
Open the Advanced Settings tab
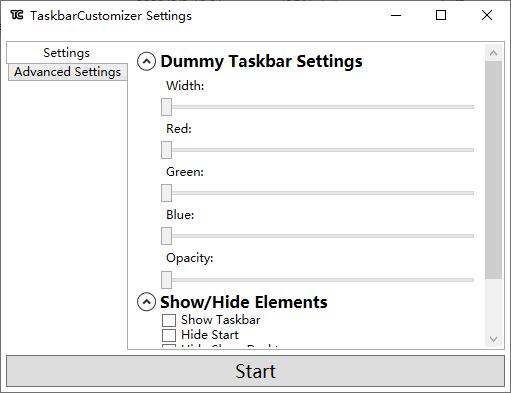(x=68, y=72)
